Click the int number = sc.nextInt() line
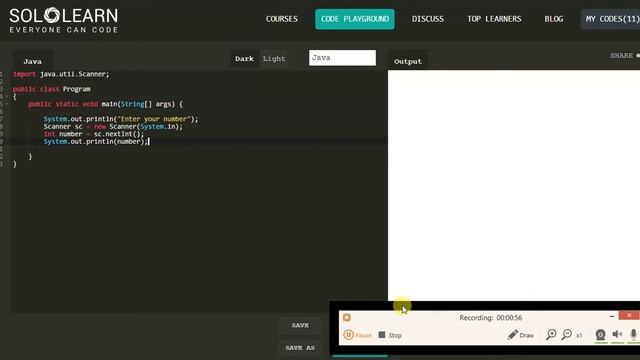640x360 pixels. (x=94, y=134)
